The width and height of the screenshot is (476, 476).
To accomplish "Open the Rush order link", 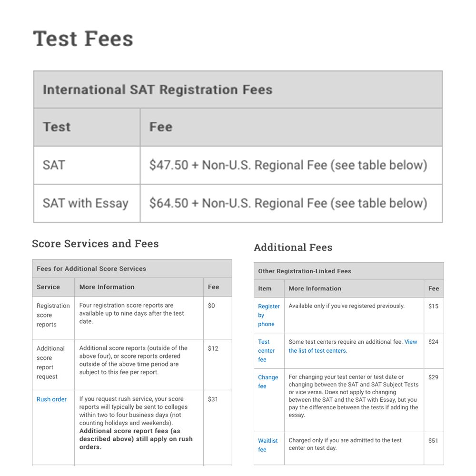I will [x=51, y=399].
